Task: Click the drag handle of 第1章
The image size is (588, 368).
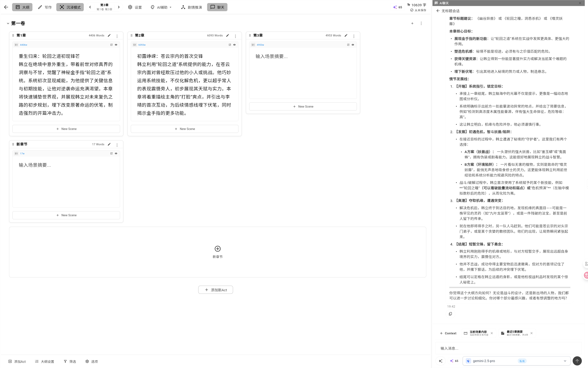Action: [x=13, y=35]
